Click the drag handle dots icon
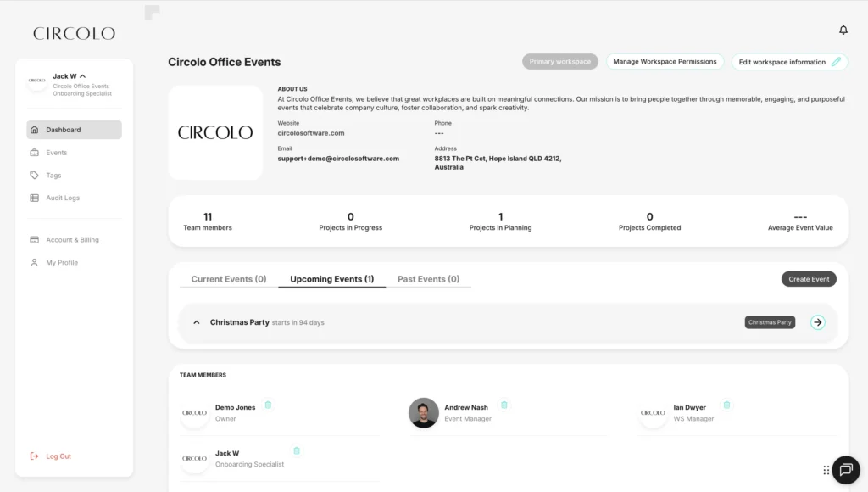Viewport: 868px width, 492px height. (x=826, y=470)
